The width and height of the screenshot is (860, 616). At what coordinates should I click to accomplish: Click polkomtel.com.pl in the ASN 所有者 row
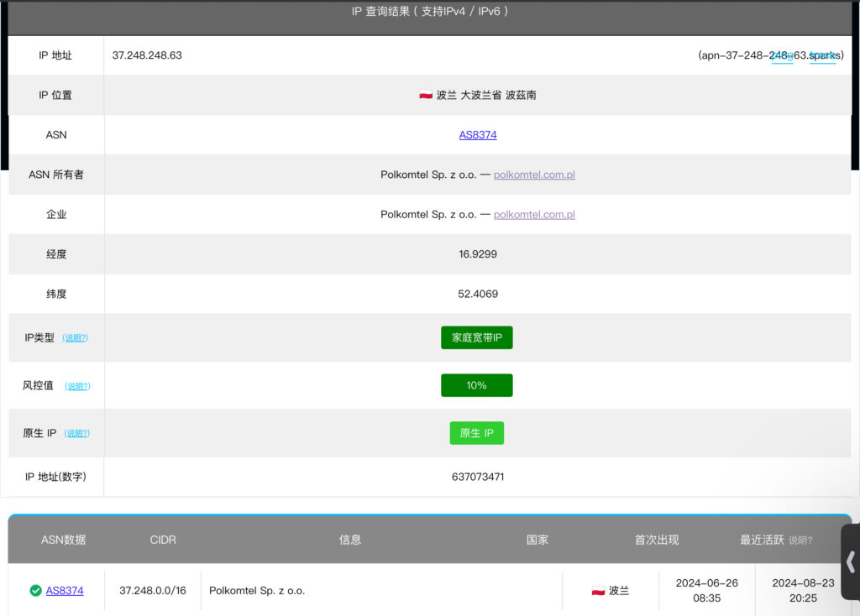coord(534,175)
